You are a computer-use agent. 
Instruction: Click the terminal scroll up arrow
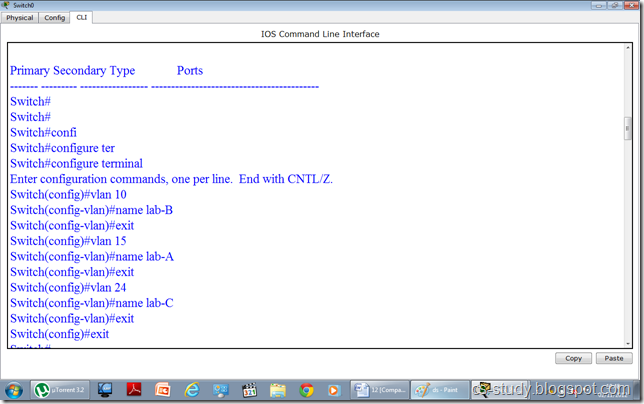pos(628,48)
